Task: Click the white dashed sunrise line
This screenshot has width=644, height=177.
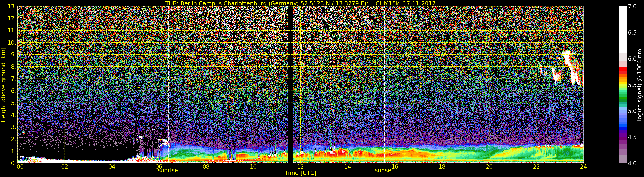Action: (168, 75)
